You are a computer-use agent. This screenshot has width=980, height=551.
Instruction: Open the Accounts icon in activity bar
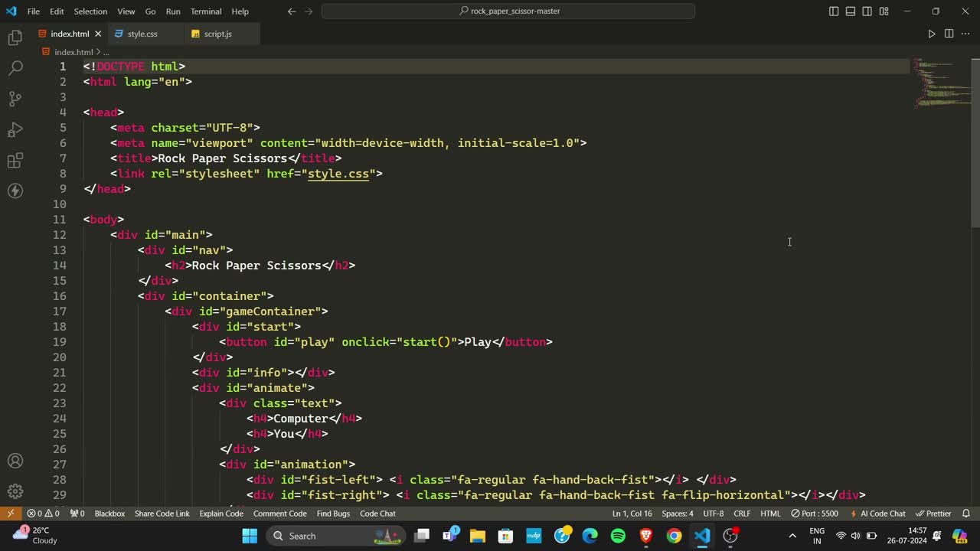tap(15, 461)
